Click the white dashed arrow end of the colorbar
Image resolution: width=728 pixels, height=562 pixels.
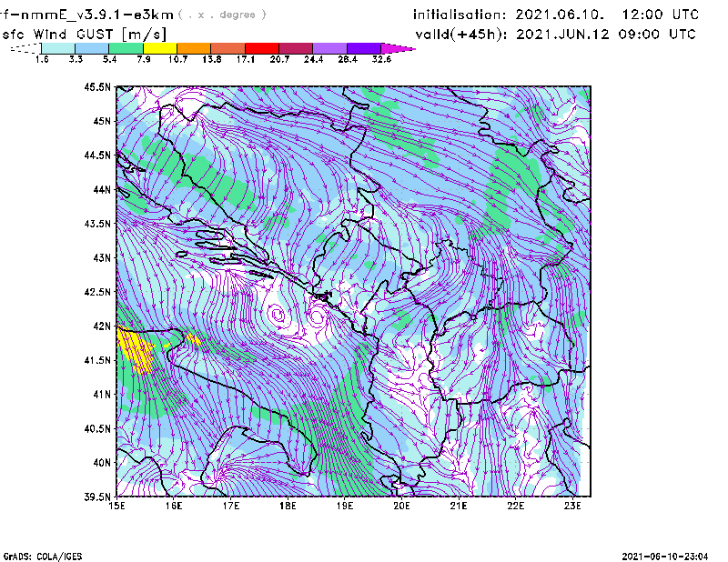click(26, 48)
